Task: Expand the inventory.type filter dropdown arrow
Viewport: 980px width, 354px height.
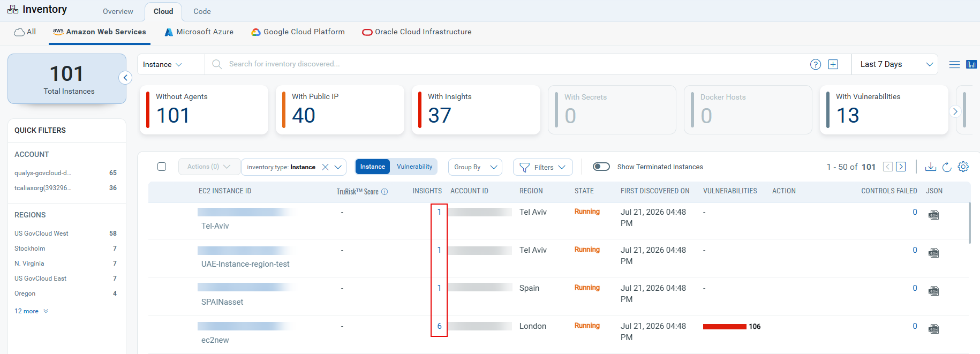Action: coord(338,167)
